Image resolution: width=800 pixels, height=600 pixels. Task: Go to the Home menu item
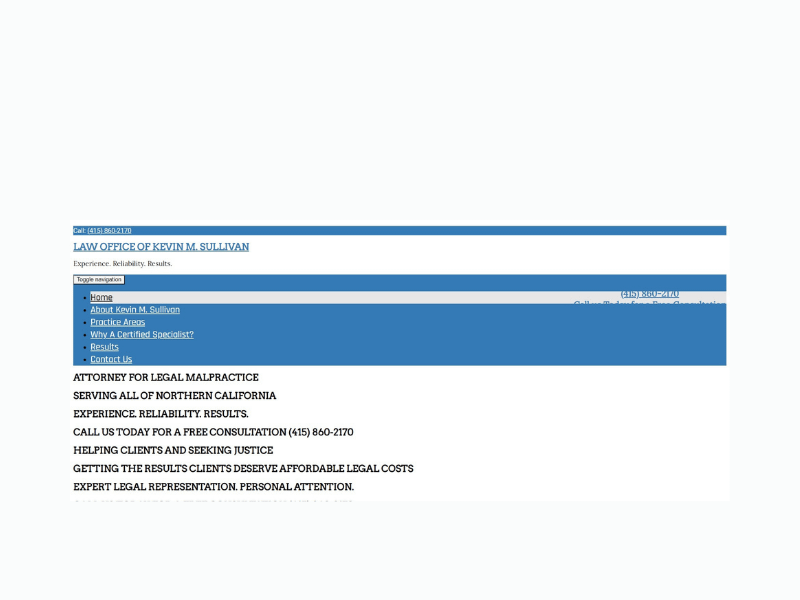tap(101, 297)
